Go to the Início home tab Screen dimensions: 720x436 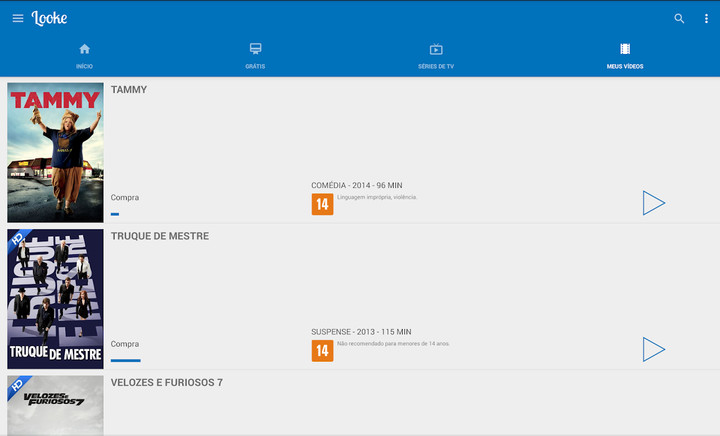coord(84,55)
